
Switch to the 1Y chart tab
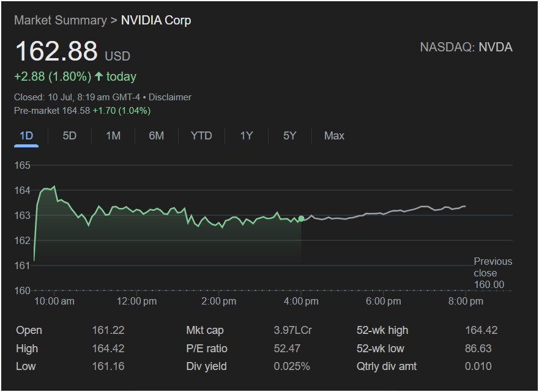[x=247, y=136]
